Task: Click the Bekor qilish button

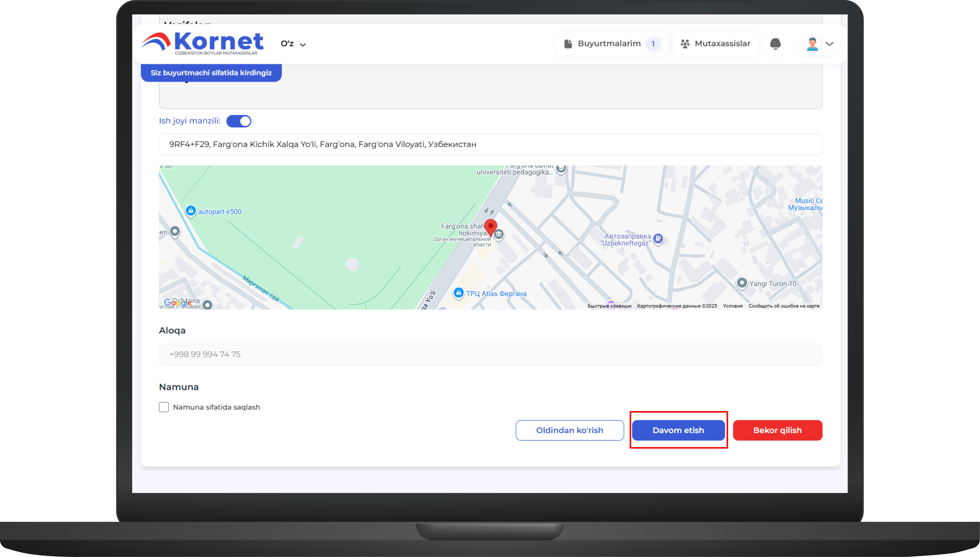Action: tap(777, 430)
